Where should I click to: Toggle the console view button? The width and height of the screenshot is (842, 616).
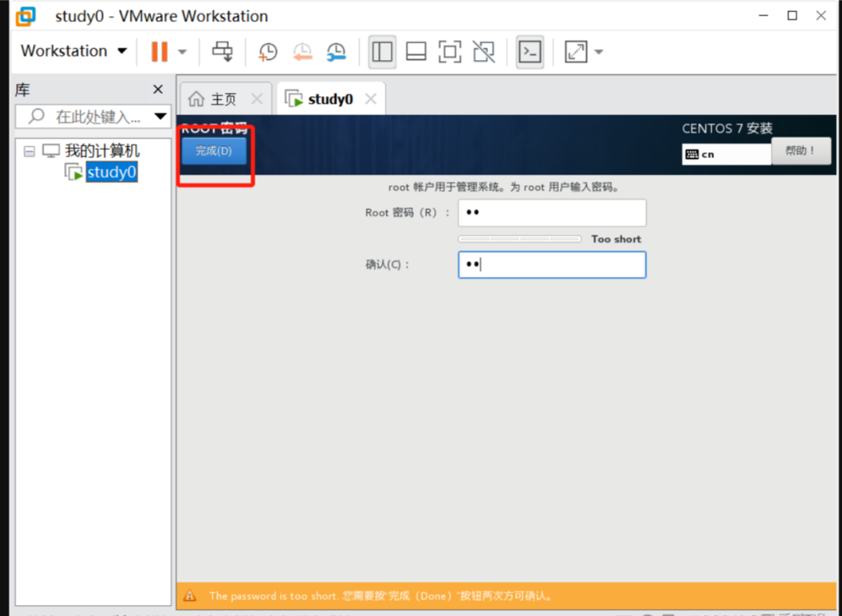point(530,51)
